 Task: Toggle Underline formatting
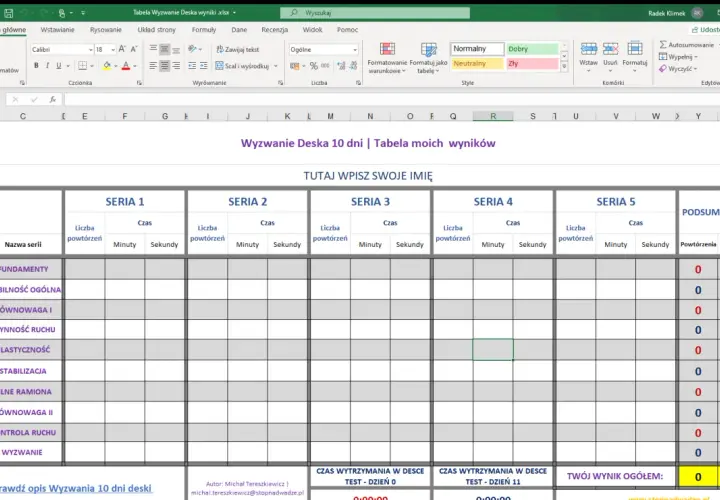(x=58, y=66)
